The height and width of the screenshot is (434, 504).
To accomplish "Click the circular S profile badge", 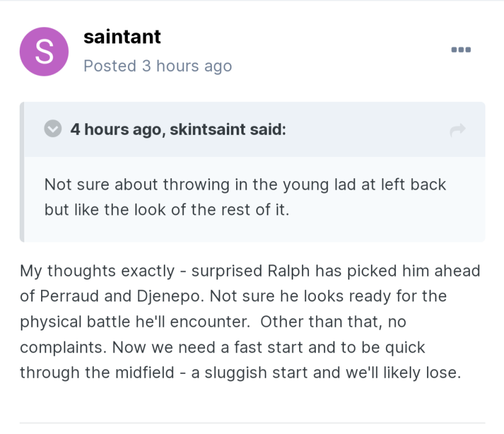I will tap(44, 52).
